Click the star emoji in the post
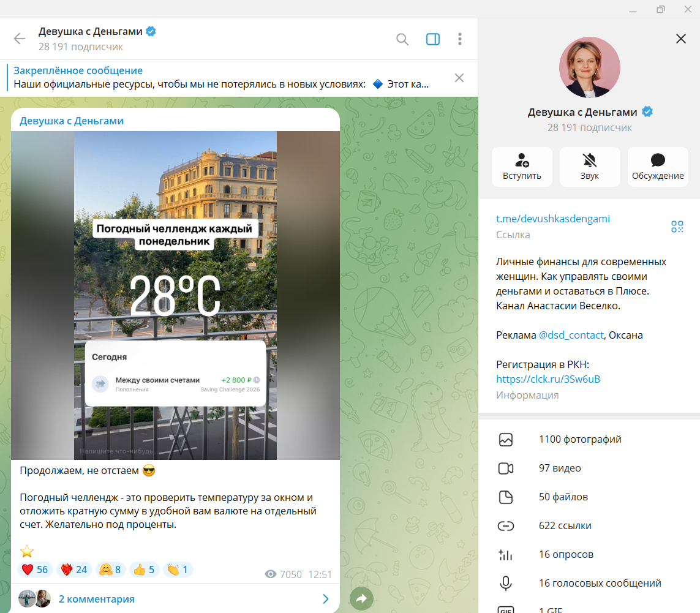This screenshot has width=700, height=613. pos(27,551)
